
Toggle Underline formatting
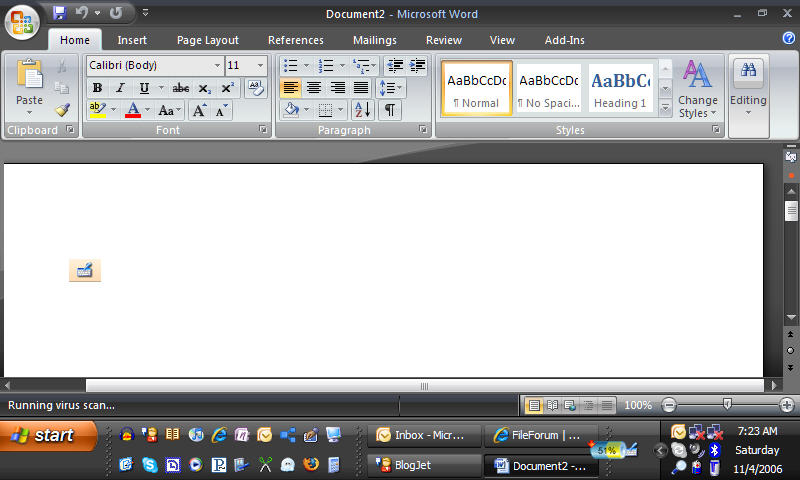144,88
